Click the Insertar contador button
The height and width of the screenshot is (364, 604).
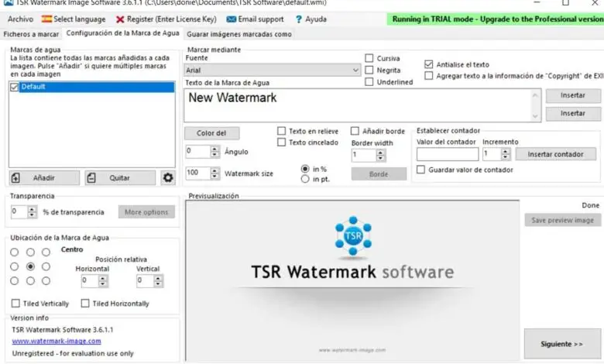point(555,154)
